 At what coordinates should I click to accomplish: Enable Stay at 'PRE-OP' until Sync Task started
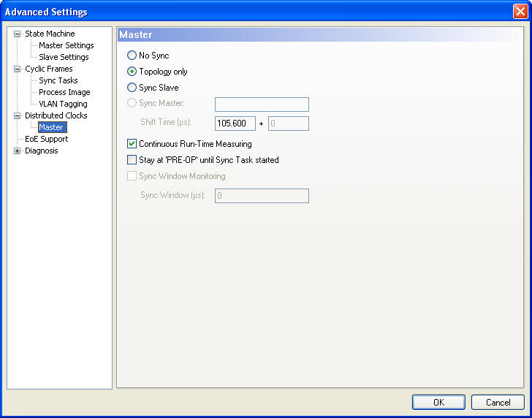(x=132, y=160)
